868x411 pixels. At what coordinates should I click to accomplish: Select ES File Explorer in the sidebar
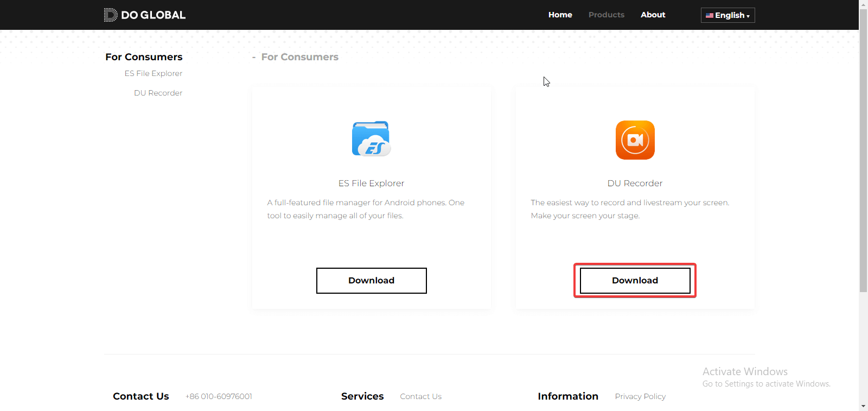pos(154,73)
